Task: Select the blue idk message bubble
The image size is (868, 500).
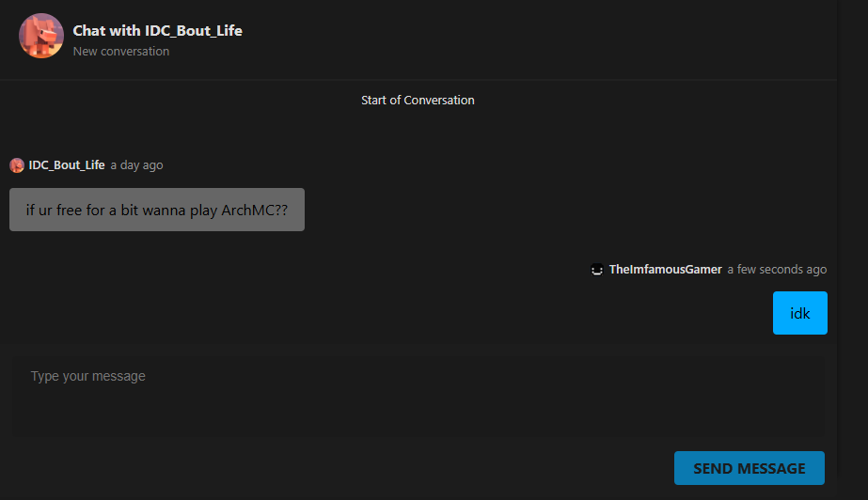Action: click(800, 313)
